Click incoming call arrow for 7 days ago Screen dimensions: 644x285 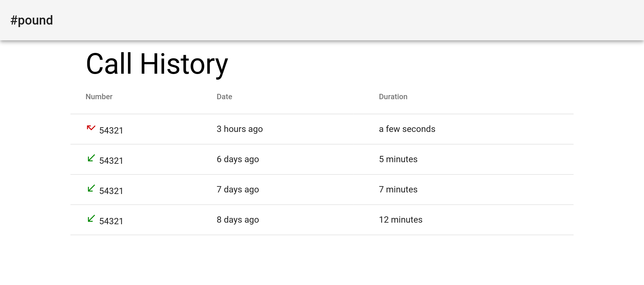[91, 188]
